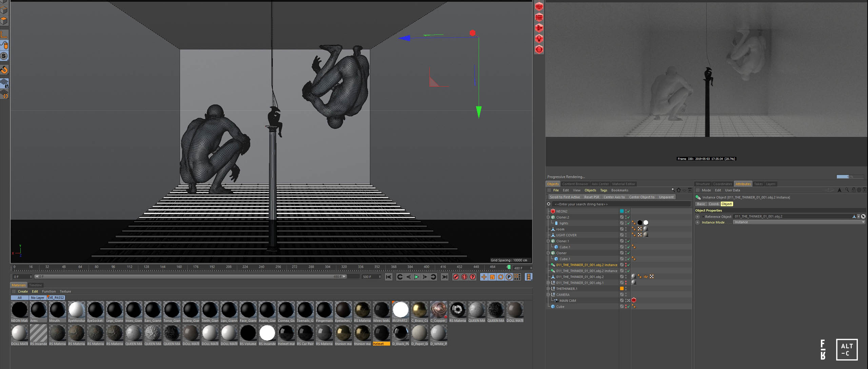Open the Bookmarks menu
Viewport: 868px width, 369px height.
click(x=620, y=190)
